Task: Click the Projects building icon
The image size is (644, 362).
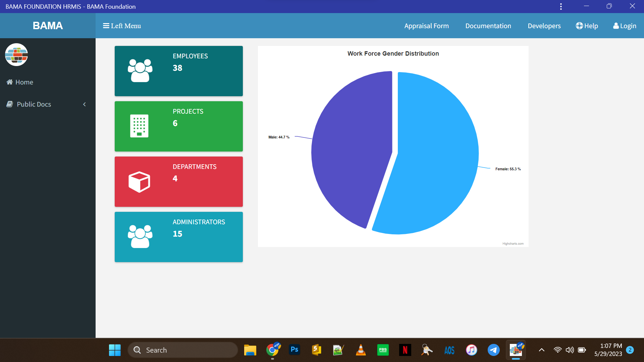Action: (139, 126)
